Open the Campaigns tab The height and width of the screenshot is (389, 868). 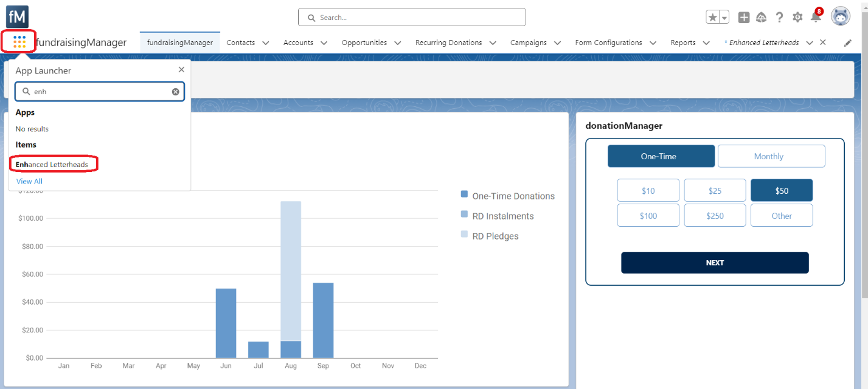click(529, 43)
